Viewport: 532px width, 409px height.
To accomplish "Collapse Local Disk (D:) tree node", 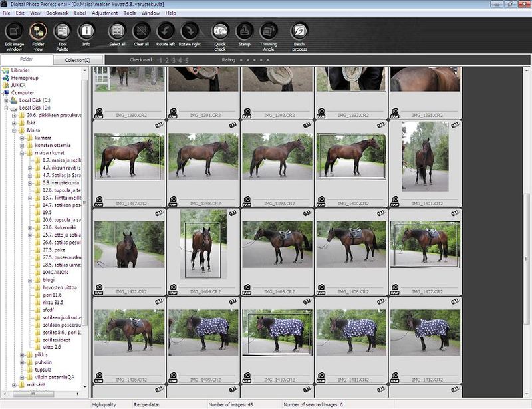I will click(x=6, y=108).
